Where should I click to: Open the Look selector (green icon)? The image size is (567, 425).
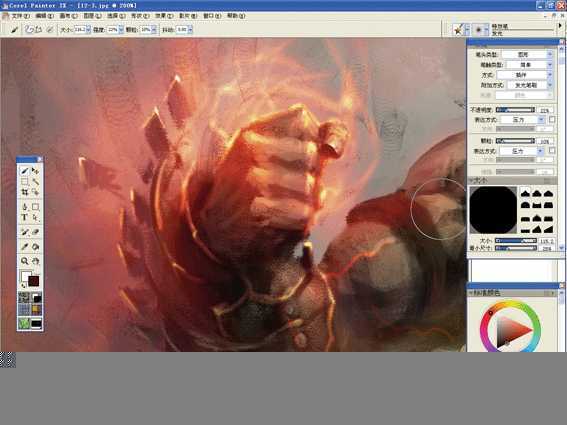(24, 323)
